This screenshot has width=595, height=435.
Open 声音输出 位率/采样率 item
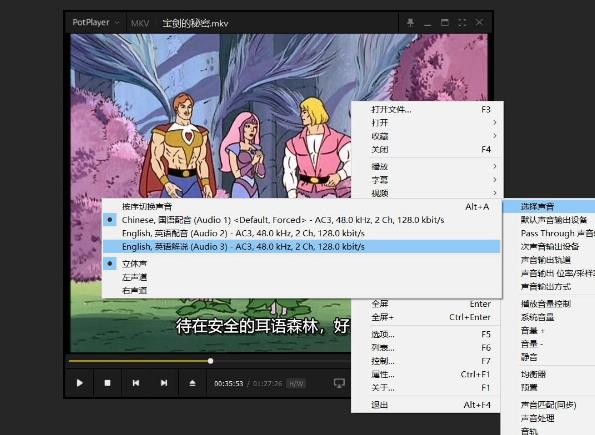pyautogui.click(x=549, y=273)
